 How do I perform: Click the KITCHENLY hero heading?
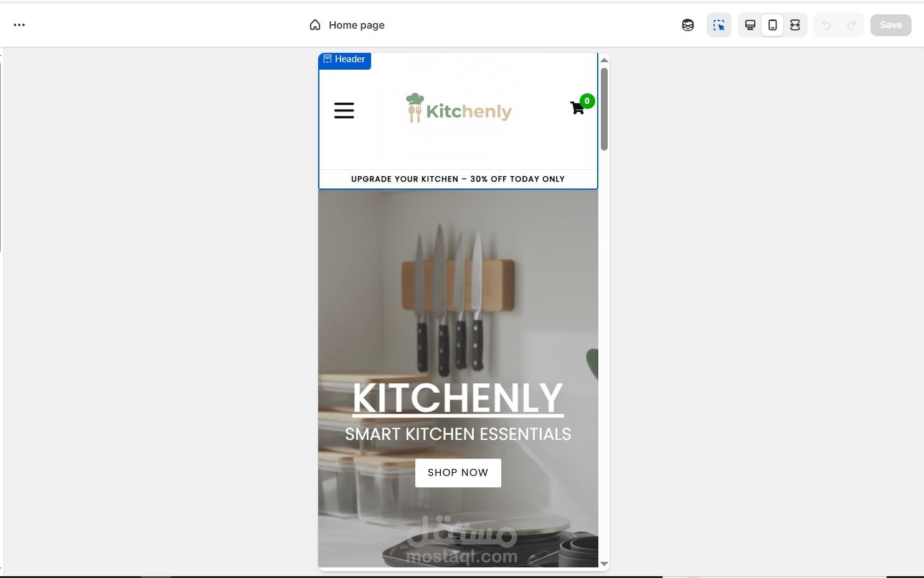[458, 398]
